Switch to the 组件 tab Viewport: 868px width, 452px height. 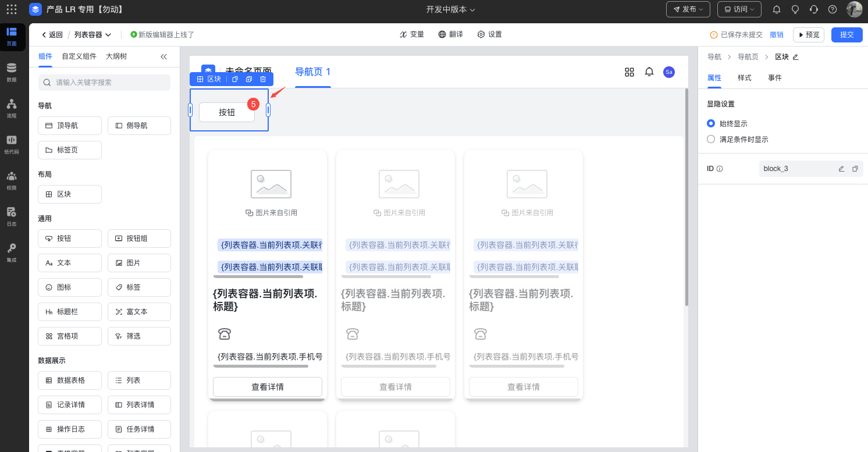pos(45,56)
